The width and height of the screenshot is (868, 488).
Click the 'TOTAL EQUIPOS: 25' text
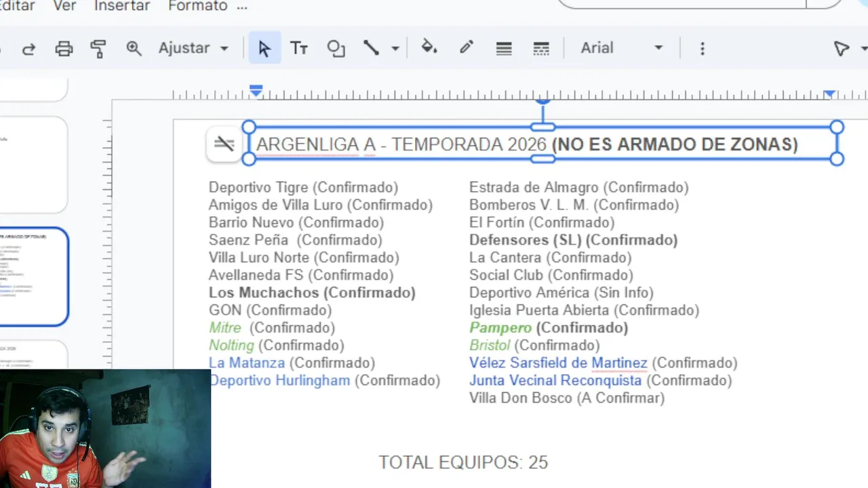coord(463,462)
